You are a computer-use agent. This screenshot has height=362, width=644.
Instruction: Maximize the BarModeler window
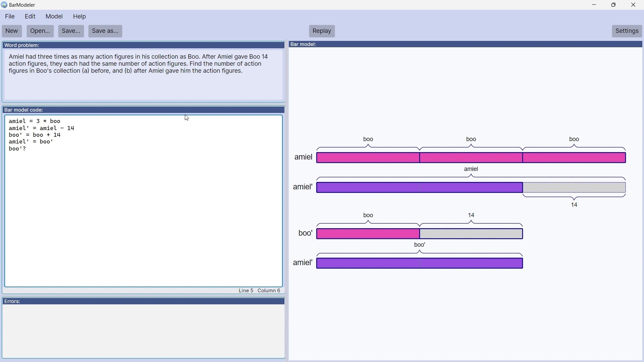click(614, 5)
